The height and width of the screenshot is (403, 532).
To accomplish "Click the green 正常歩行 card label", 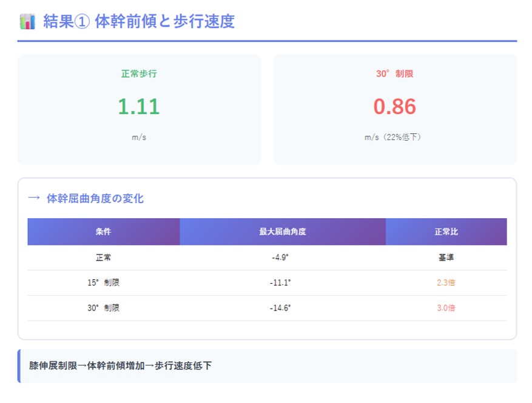I will tap(139, 74).
